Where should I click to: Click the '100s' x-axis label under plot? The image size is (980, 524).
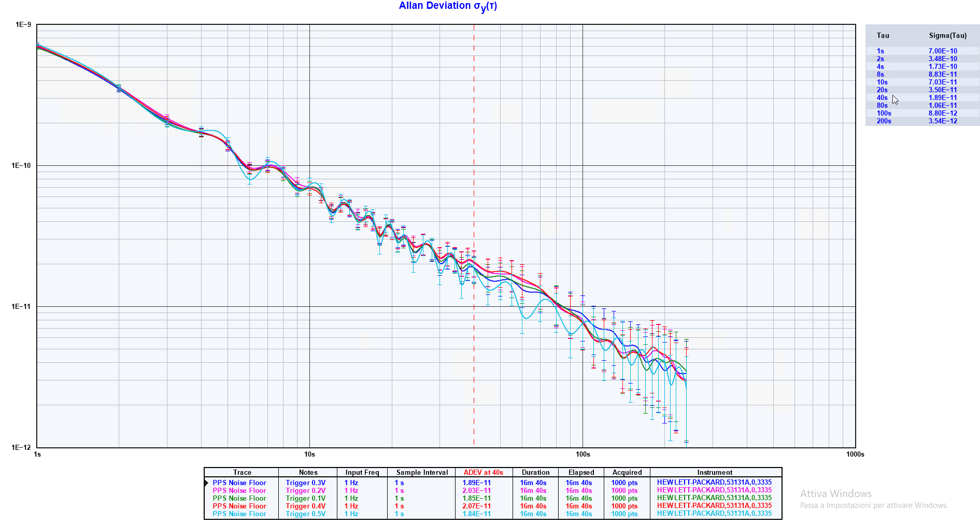pyautogui.click(x=583, y=454)
